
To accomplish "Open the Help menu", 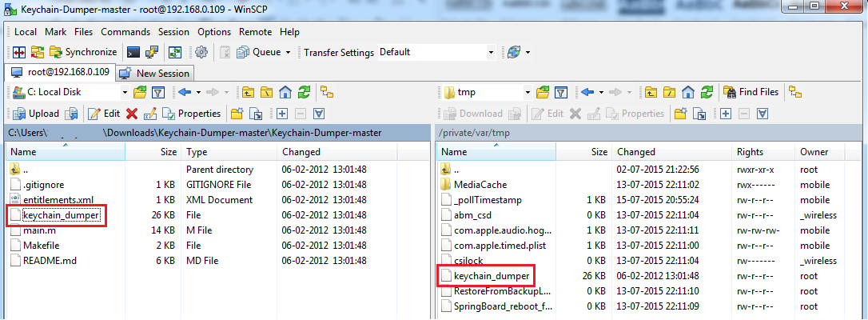I will pyautogui.click(x=289, y=31).
